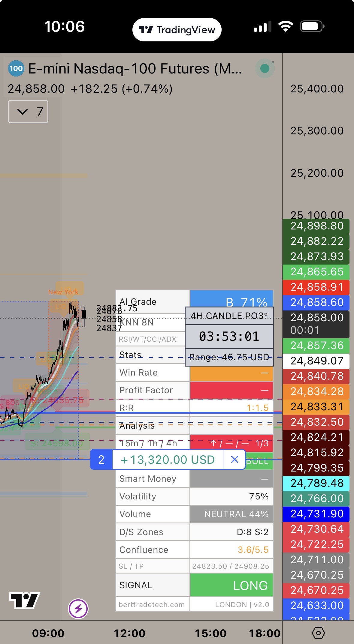354x644 pixels.
Task: Select the orange 24,834.28 price label
Action: coord(316,391)
